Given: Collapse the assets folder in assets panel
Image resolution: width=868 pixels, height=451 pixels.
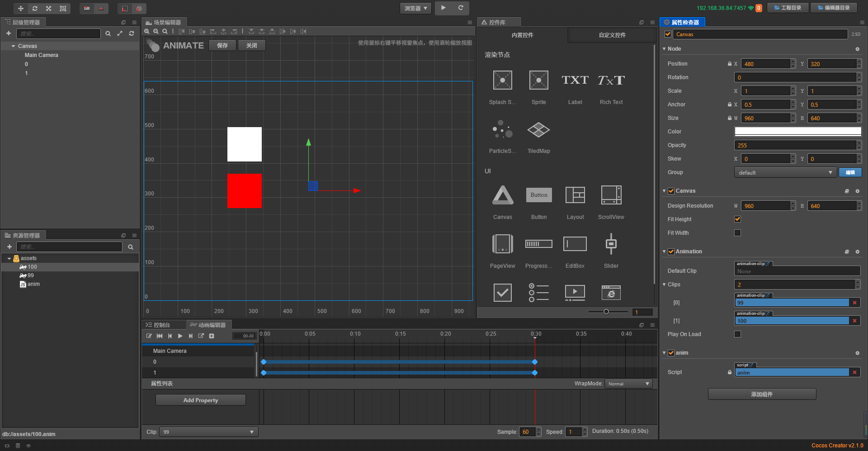Looking at the screenshot, I should (x=9, y=259).
